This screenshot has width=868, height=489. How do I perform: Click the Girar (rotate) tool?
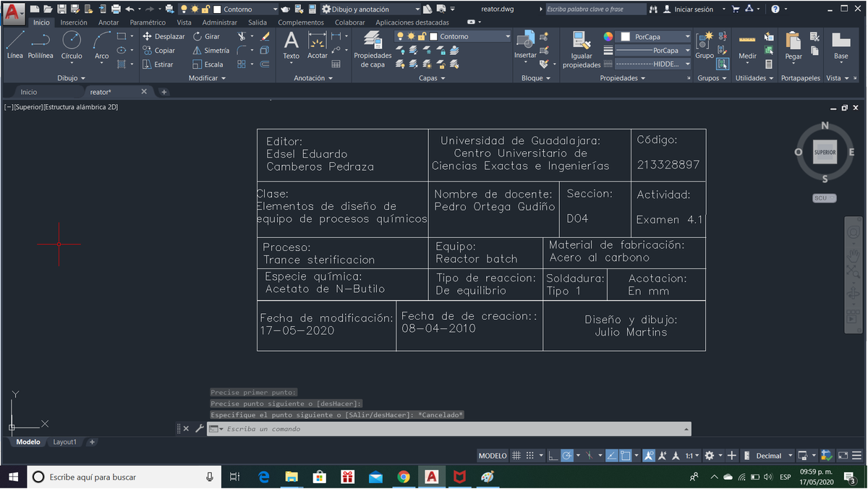point(206,36)
